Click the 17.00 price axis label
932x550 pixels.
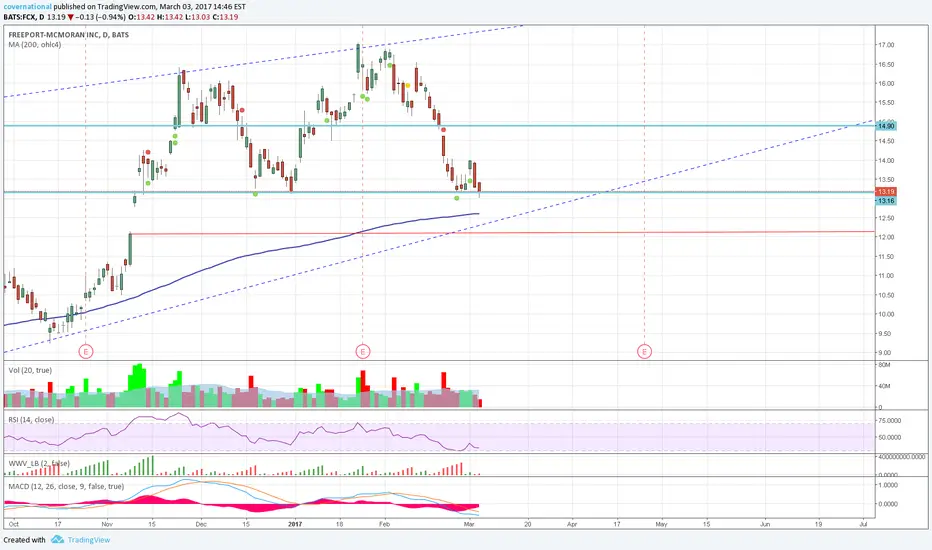tap(886, 45)
